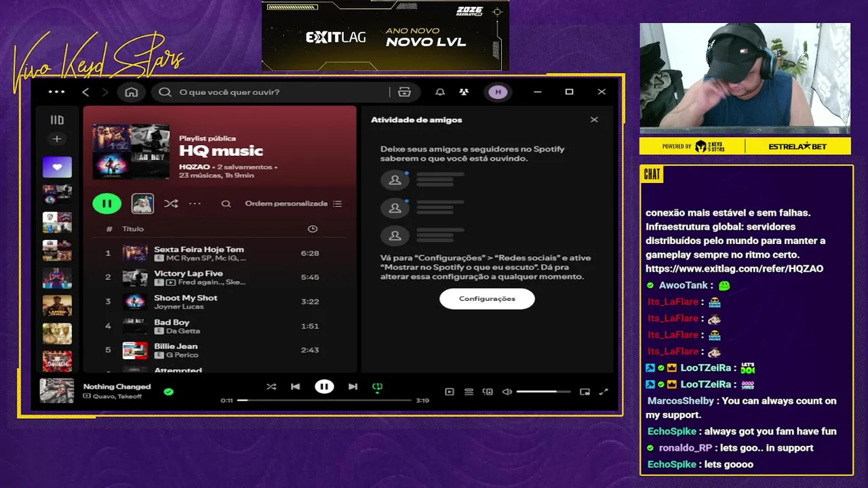Open the Spotify Home button

click(x=132, y=92)
